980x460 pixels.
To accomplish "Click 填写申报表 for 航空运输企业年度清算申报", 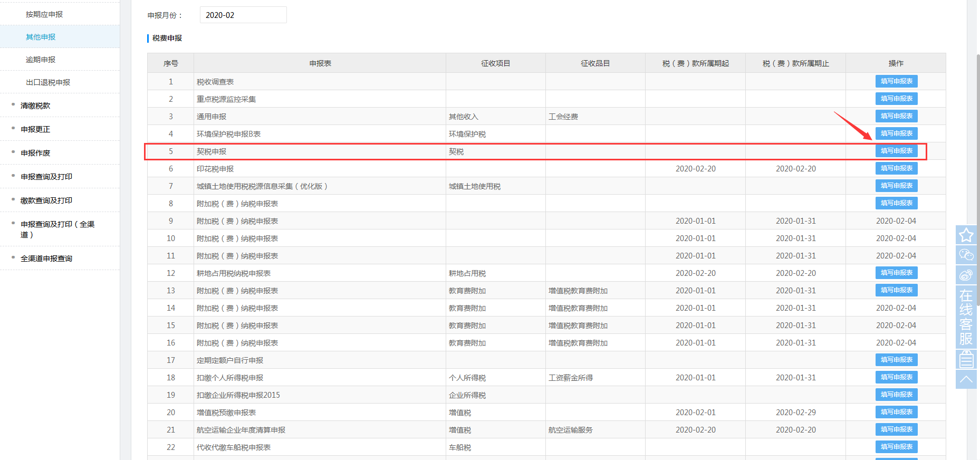I will [896, 429].
